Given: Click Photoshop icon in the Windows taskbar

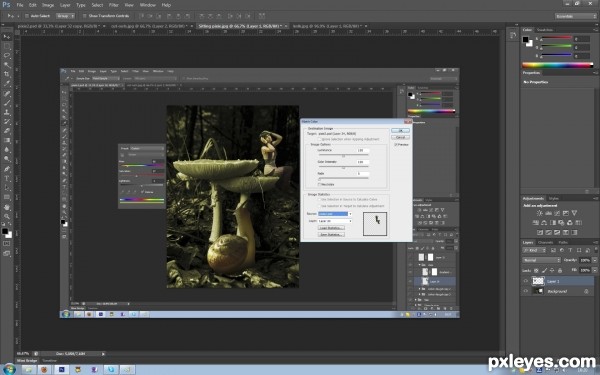Looking at the screenshot, I should pos(62,370).
